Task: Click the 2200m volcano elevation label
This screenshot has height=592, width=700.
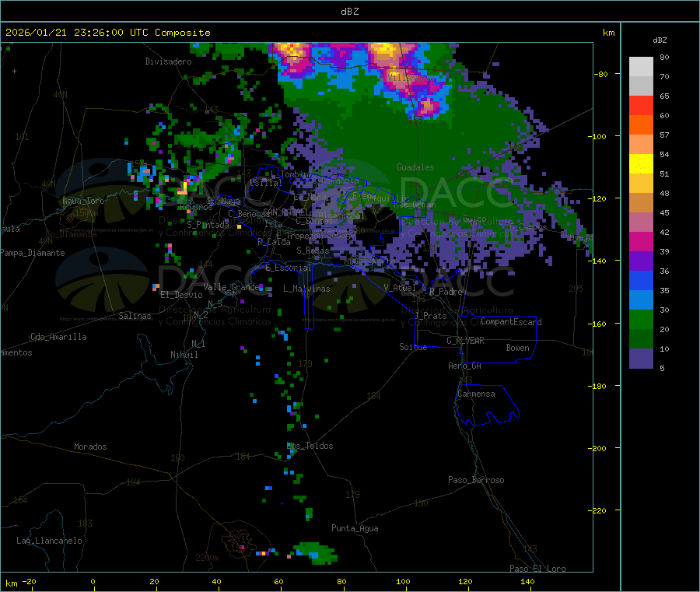Action: 207,558
